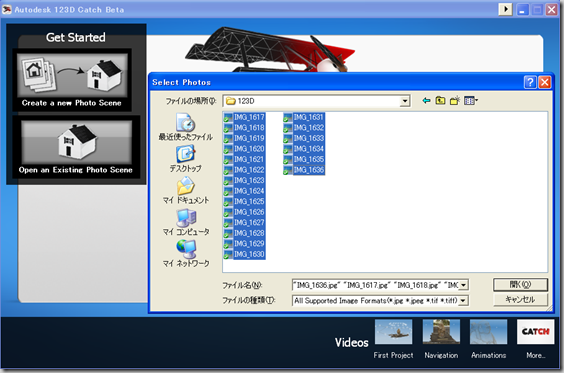Image resolution: width=564 pixels, height=373 pixels.
Task: Open the First Project video thumbnail
Action: tap(394, 332)
